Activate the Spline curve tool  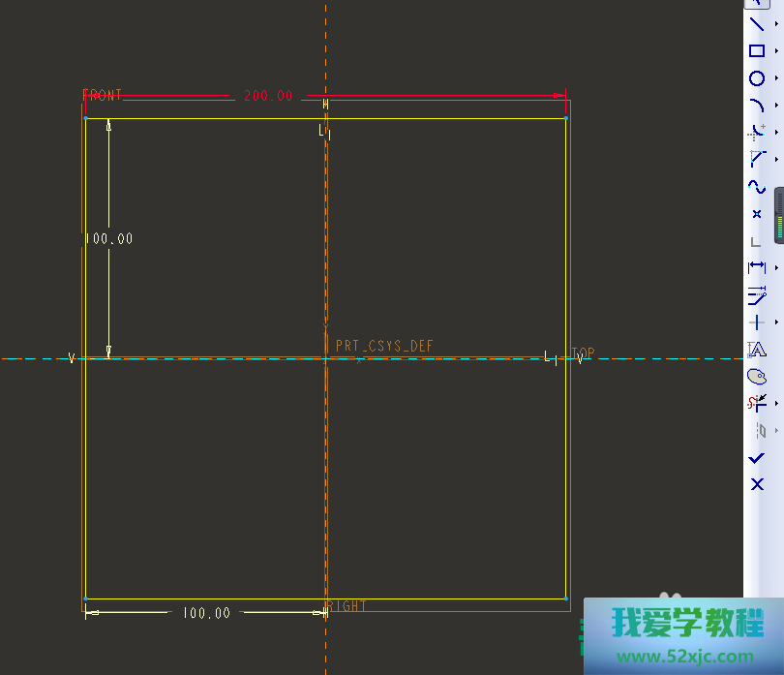tap(757, 187)
